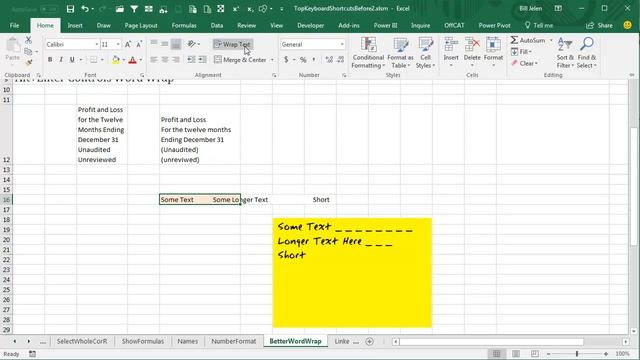640x360 pixels.
Task: Select cell containing Some Text in row 16
Action: tap(200, 200)
